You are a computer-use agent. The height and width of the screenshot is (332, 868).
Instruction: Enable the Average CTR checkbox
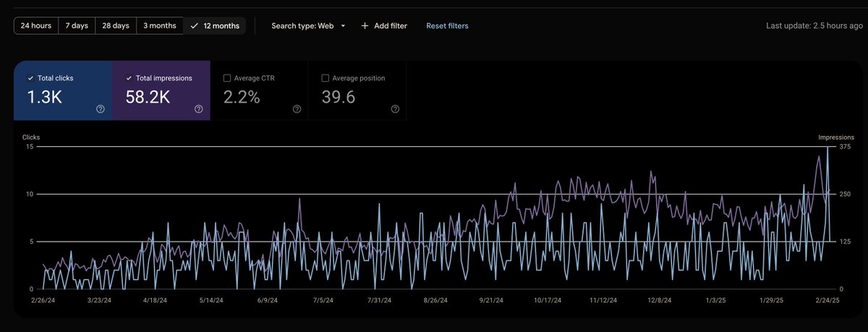(x=227, y=78)
